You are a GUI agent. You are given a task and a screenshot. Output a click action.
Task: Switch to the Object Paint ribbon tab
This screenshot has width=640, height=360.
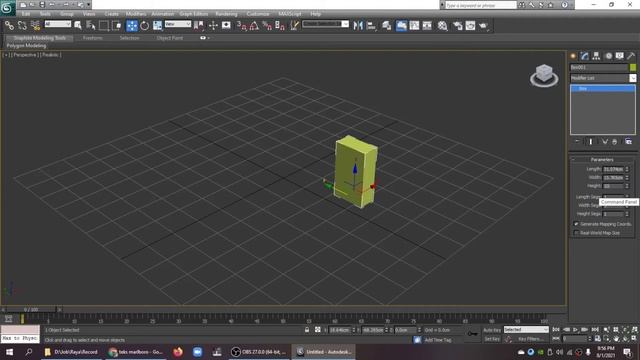tap(170, 38)
